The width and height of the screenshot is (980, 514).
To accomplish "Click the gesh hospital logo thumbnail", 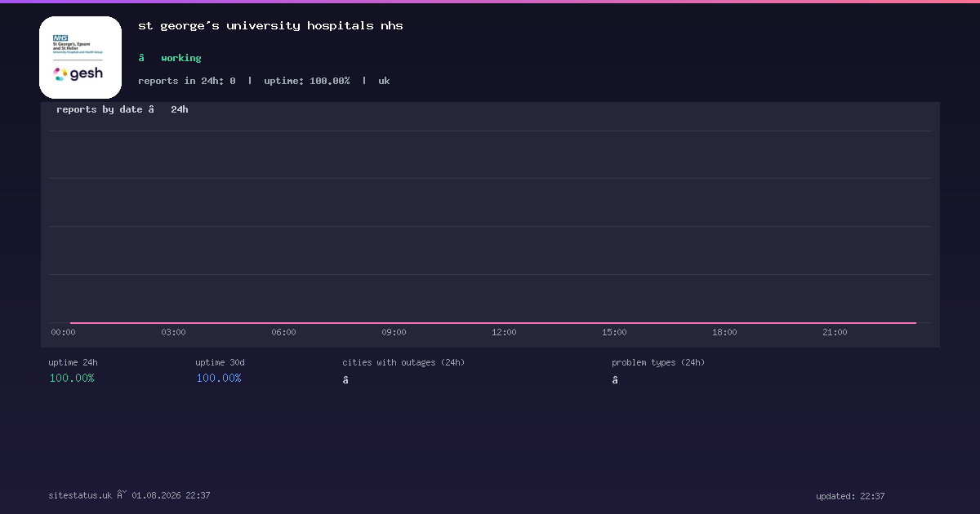I will click(80, 57).
